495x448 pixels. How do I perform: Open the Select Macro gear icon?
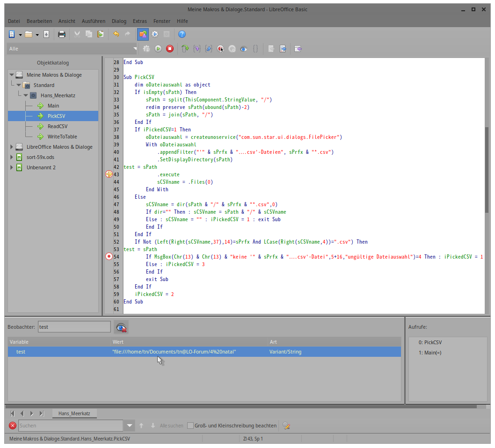tap(155, 34)
